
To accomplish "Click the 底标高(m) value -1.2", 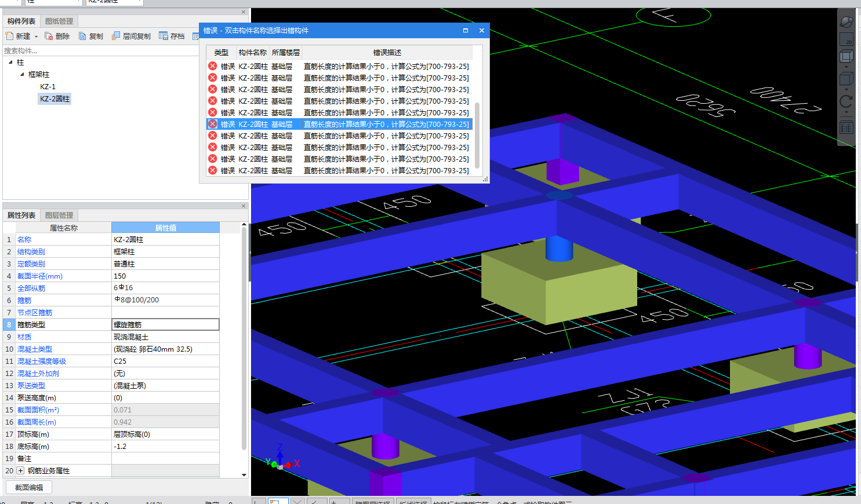I will coord(165,447).
